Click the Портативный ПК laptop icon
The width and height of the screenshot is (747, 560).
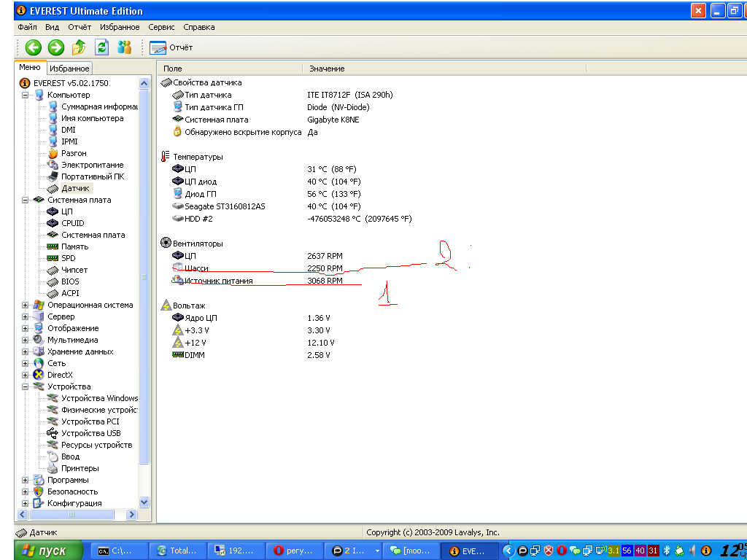(53, 176)
